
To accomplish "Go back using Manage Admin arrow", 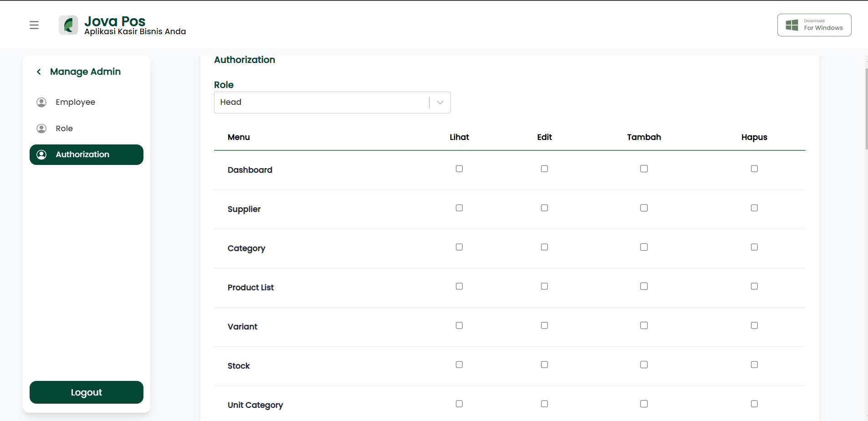I will (39, 72).
